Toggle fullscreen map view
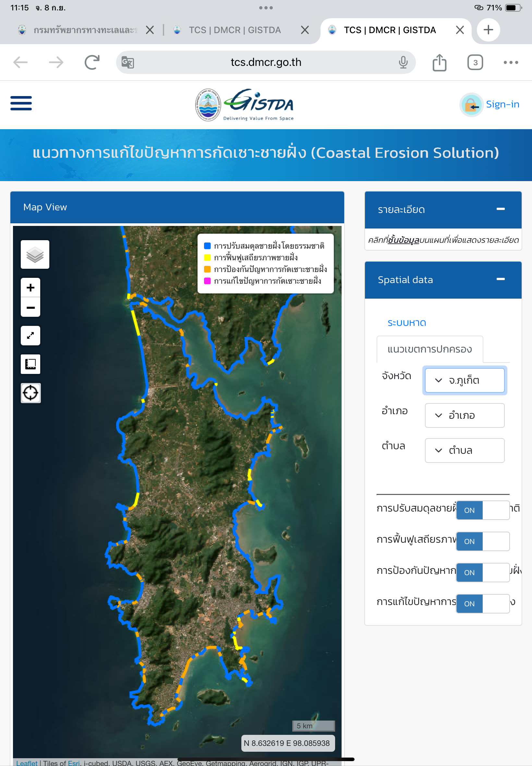This screenshot has height=766, width=532. [x=30, y=336]
